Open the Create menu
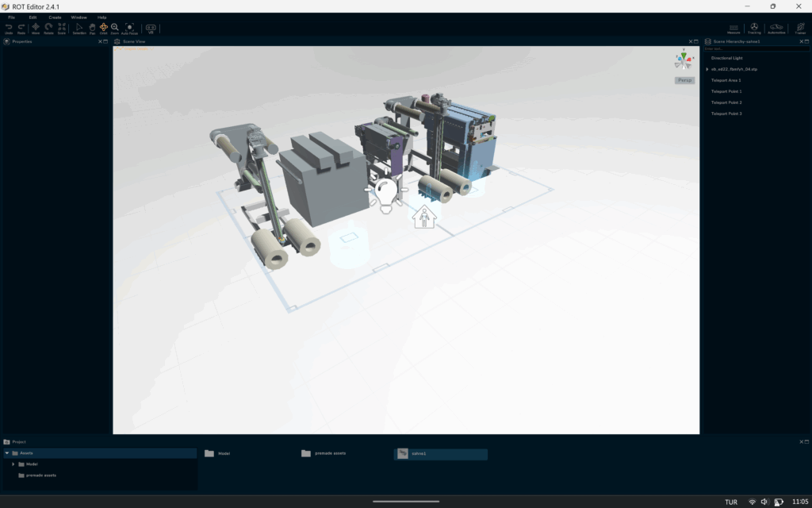Image resolution: width=812 pixels, height=508 pixels. click(55, 17)
